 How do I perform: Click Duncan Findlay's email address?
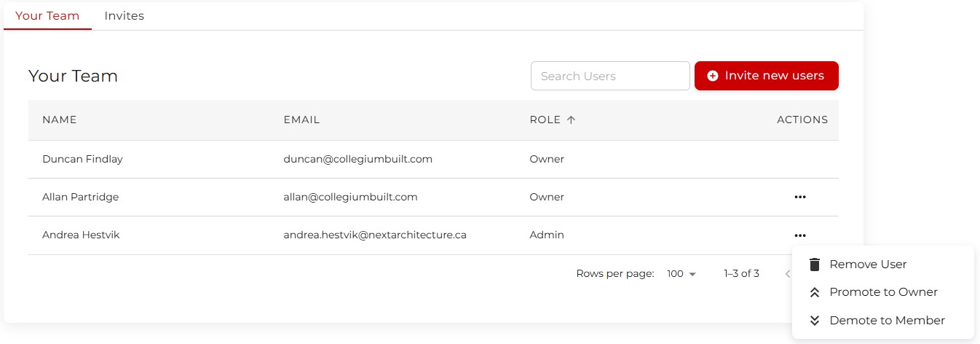coord(357,159)
